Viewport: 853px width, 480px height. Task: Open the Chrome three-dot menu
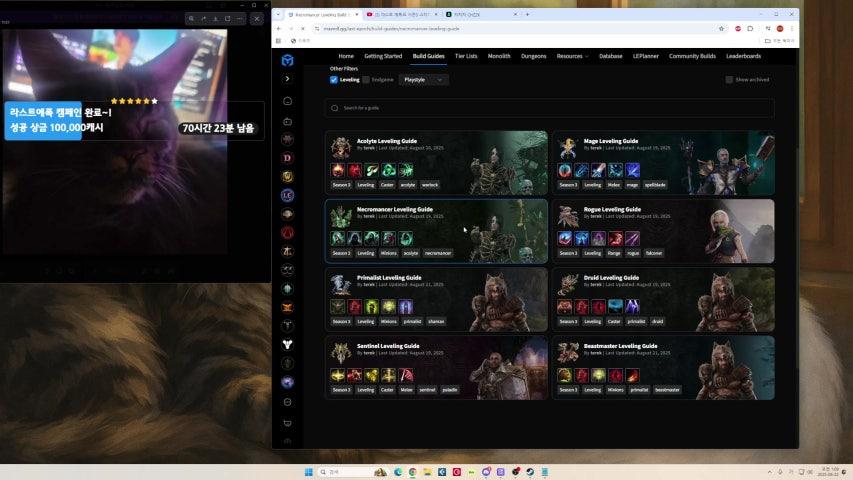coord(792,28)
